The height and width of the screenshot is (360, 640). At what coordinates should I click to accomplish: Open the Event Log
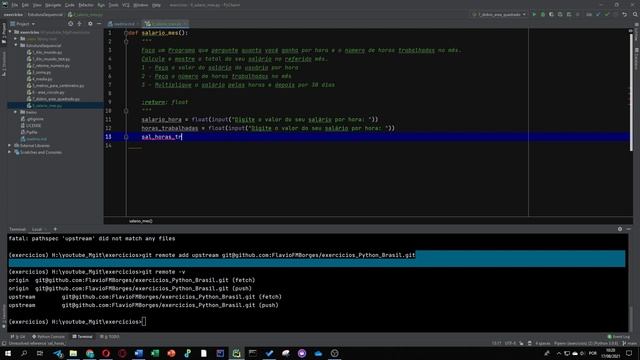pyautogui.click(x=619, y=337)
